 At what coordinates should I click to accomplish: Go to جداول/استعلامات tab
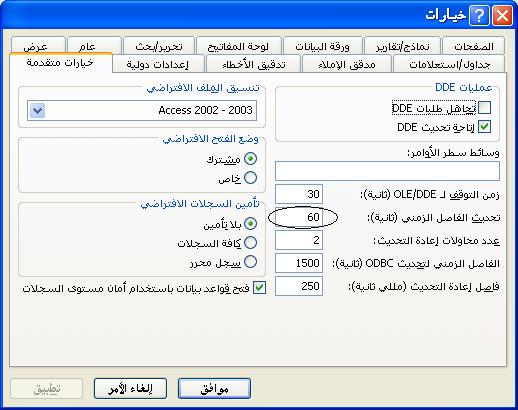[x=449, y=64]
